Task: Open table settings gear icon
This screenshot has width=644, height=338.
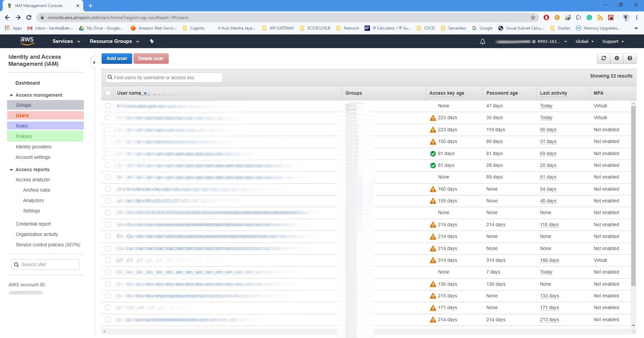Action: coord(617,58)
